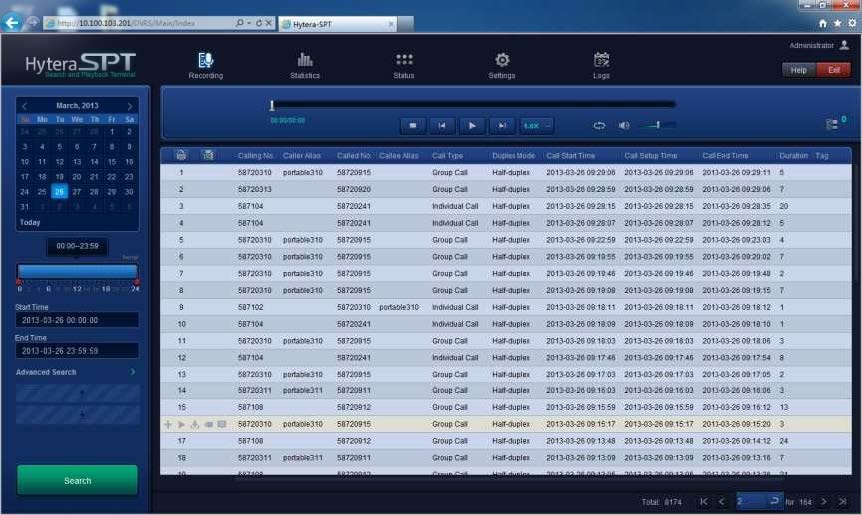Go to first results page
The image size is (862, 515).
click(704, 501)
